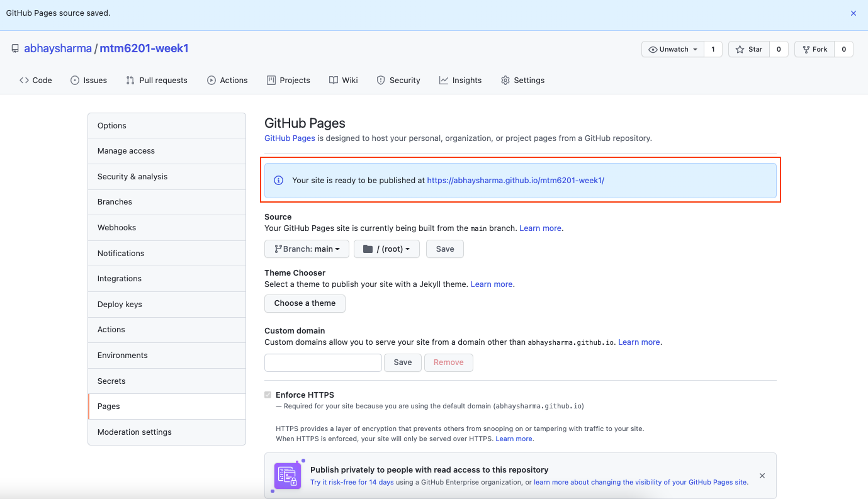Open Environments settings
The height and width of the screenshot is (499, 868).
coord(167,356)
